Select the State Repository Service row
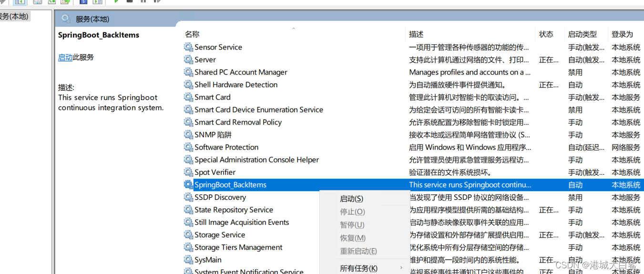This screenshot has width=644, height=274. [234, 210]
